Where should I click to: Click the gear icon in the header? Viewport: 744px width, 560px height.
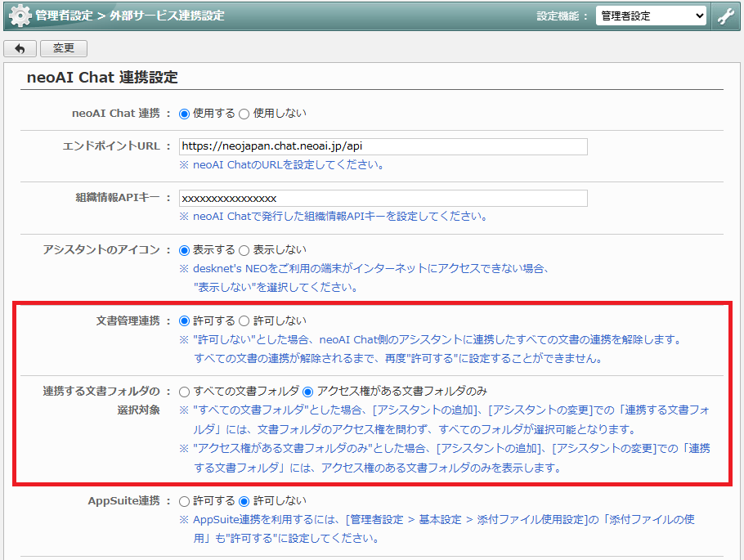tap(20, 16)
